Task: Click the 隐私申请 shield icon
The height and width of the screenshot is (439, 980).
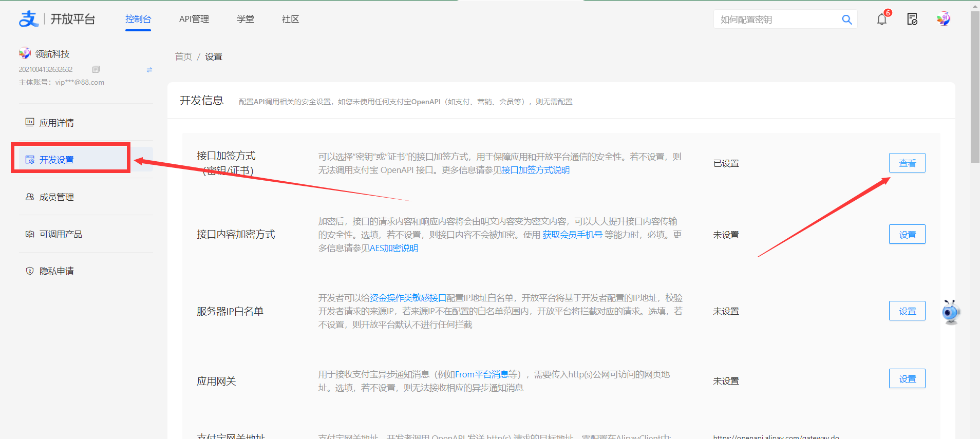Action: [30, 271]
